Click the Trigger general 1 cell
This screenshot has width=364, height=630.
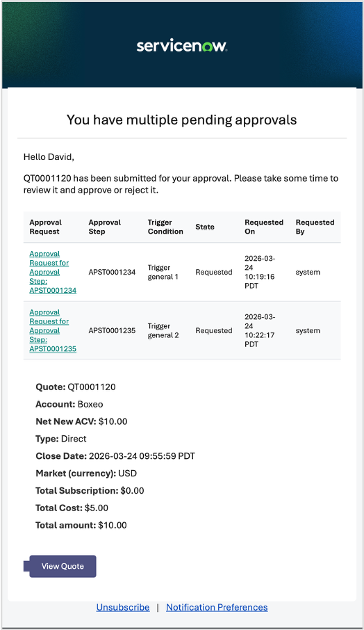163,272
